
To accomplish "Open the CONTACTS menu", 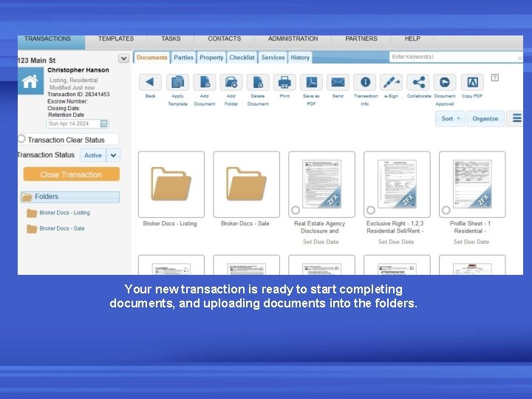I will pos(225,38).
